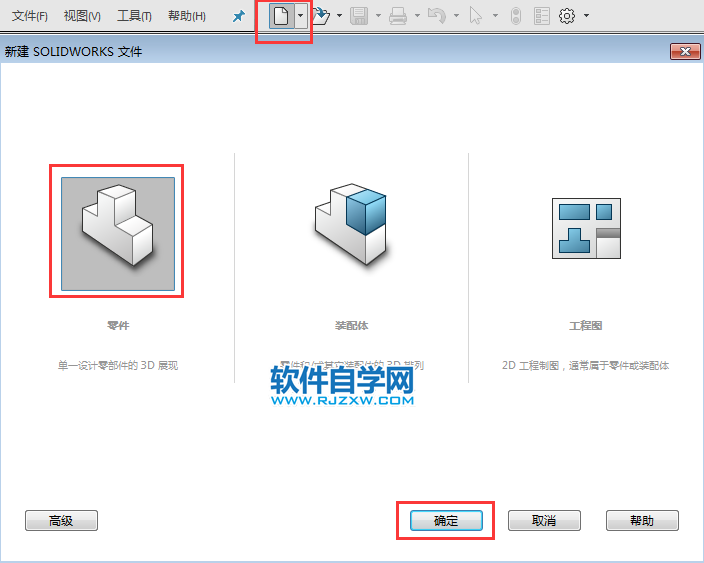Expand the Open file dropdown arrow
The height and width of the screenshot is (563, 704).
339,16
